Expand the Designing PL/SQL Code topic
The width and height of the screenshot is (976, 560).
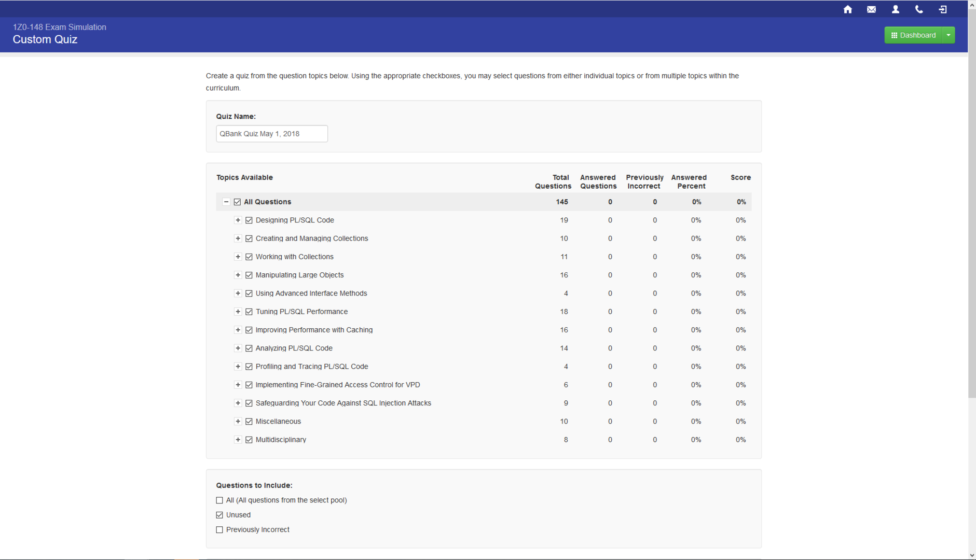point(238,220)
